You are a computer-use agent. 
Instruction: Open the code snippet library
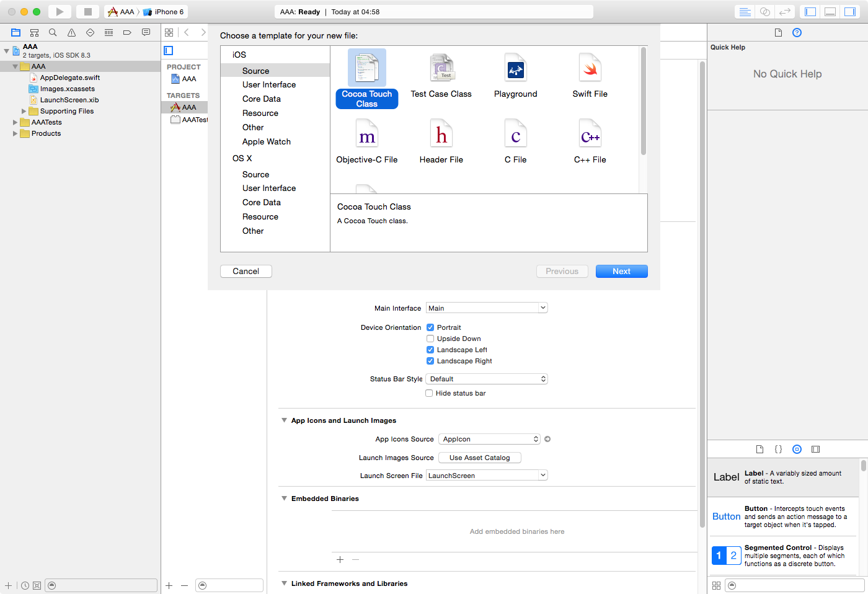(x=778, y=449)
